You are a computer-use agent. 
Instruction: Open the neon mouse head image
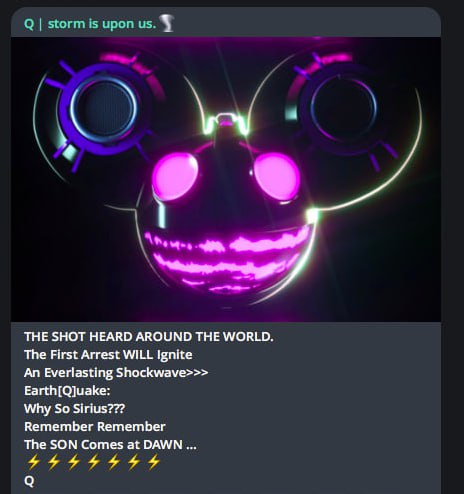[226, 179]
